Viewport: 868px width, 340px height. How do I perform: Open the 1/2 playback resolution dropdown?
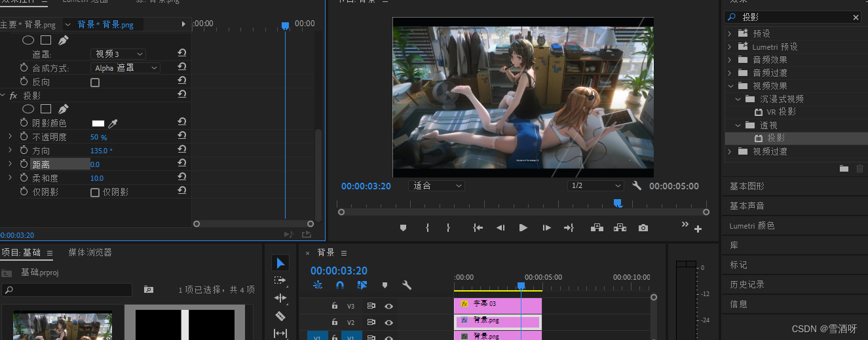coord(595,185)
